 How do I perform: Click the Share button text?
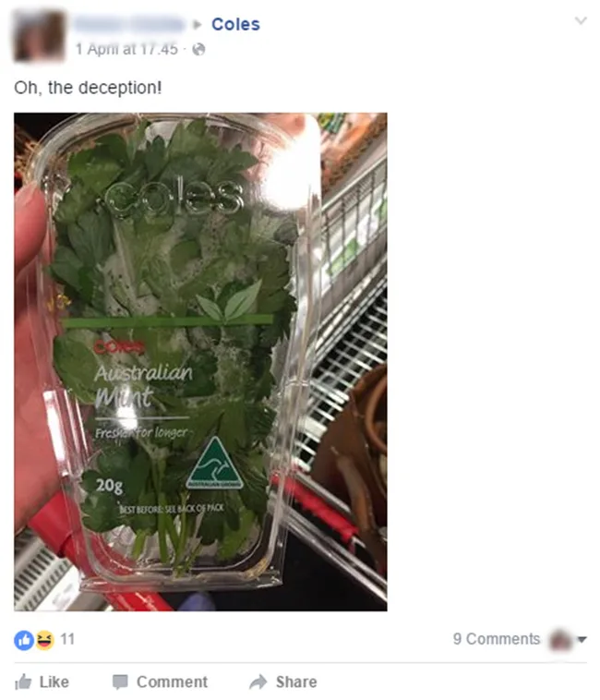(296, 682)
